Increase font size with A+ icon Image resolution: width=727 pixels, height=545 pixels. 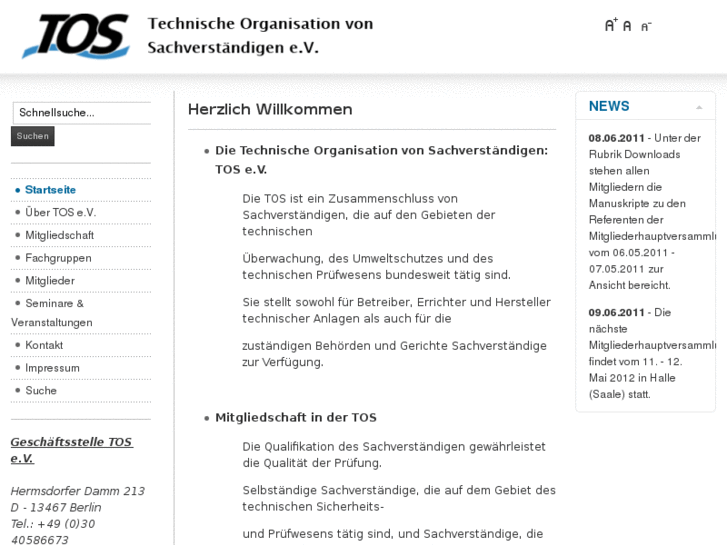tap(611, 25)
